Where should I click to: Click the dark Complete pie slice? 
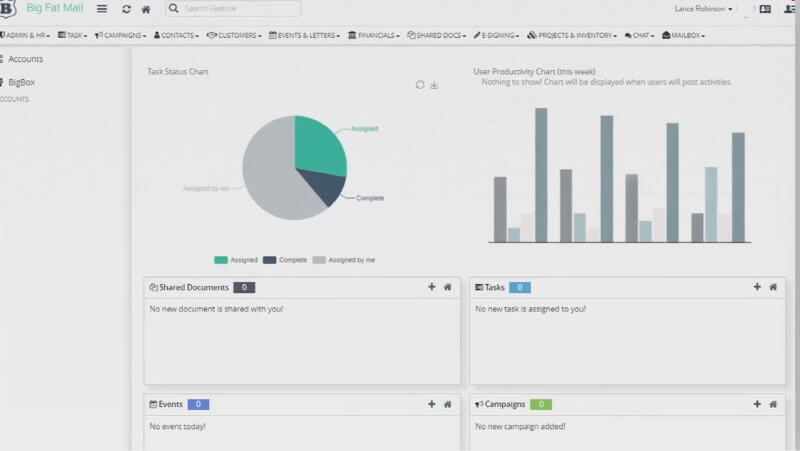pyautogui.click(x=328, y=186)
